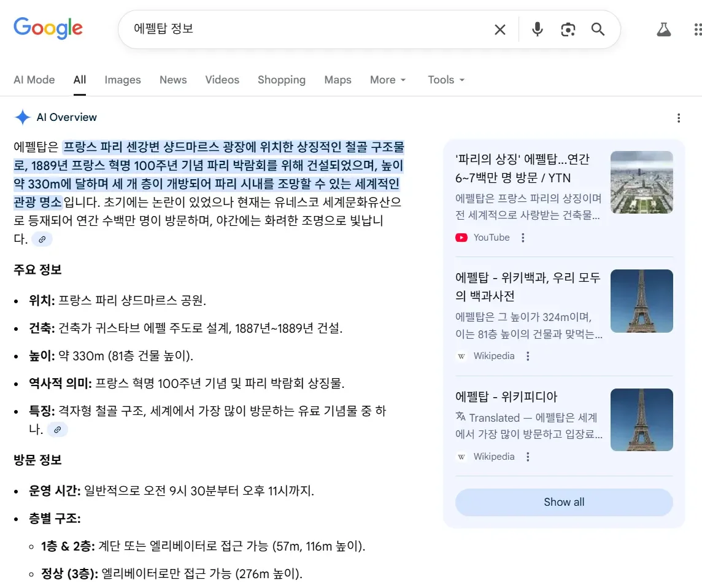Image resolution: width=702 pixels, height=588 pixels.
Task: Click the search magnifier icon
Action: click(x=598, y=29)
